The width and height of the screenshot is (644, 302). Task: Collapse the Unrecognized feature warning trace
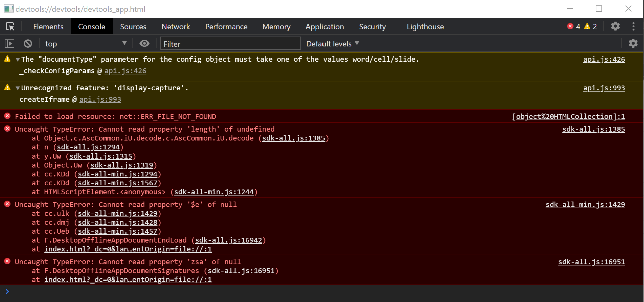coord(18,88)
